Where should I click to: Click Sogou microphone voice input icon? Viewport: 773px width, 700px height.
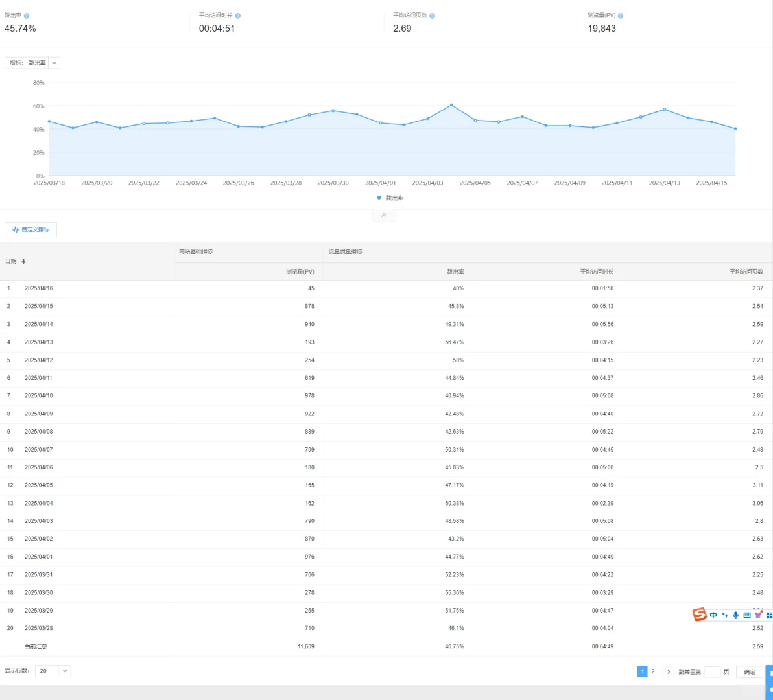[735, 615]
